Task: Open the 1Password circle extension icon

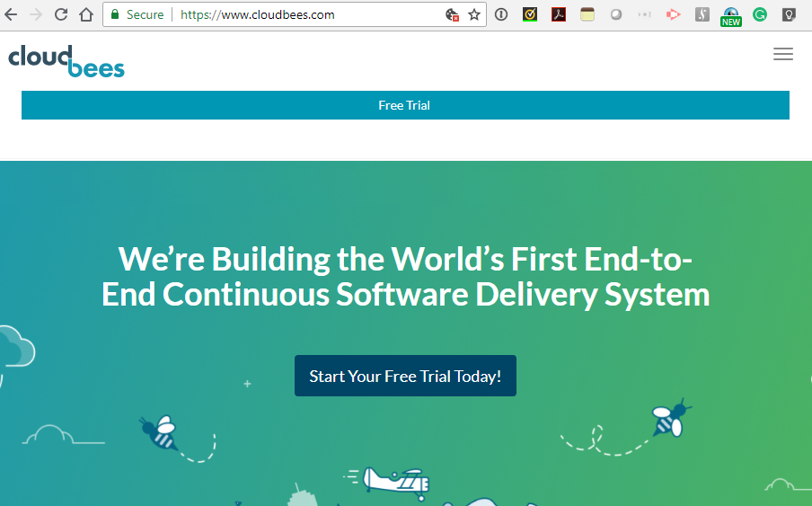Action: click(501, 14)
